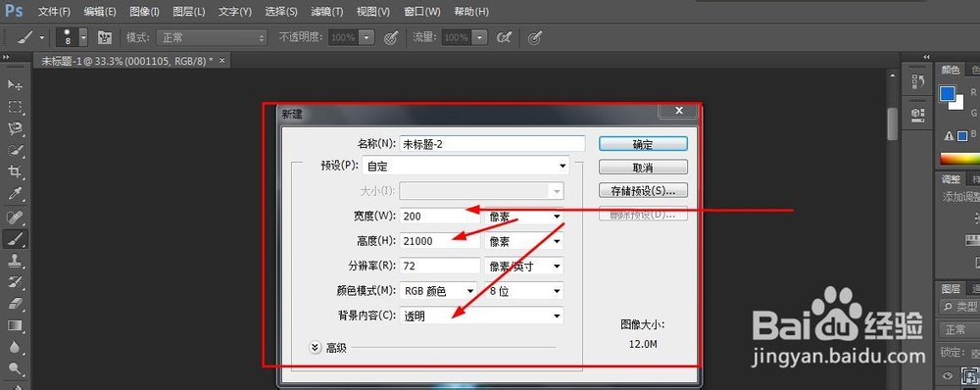Select the Healing Brush tool

point(15,217)
